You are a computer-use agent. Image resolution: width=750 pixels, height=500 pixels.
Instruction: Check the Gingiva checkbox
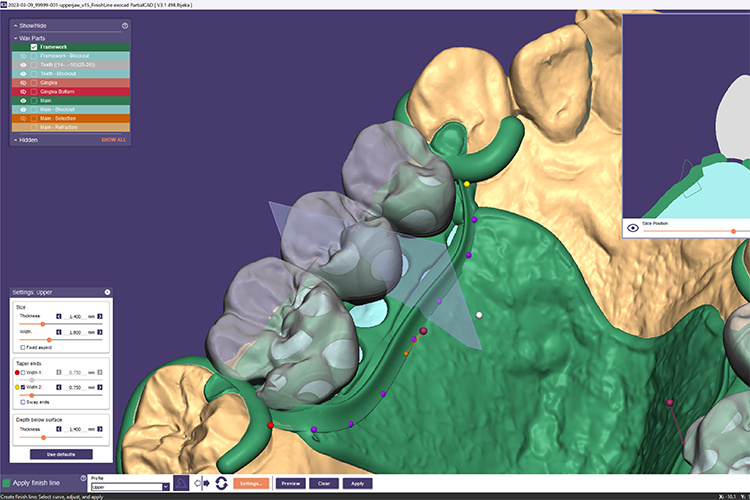click(x=34, y=83)
